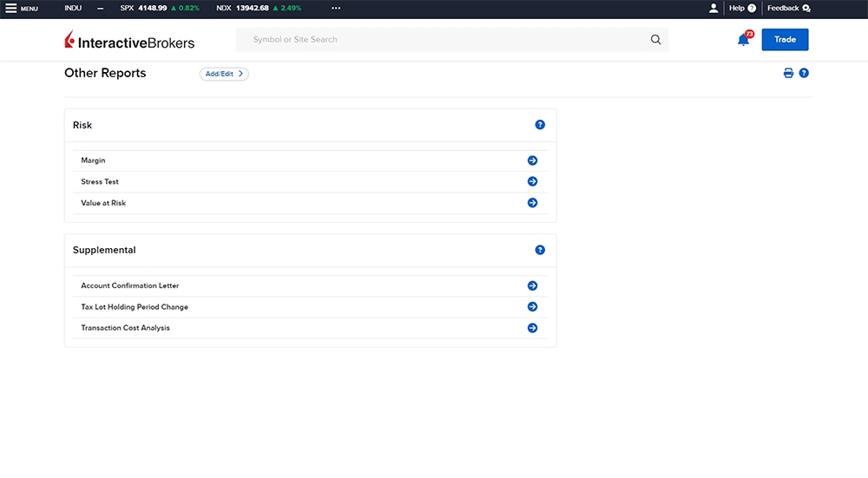
Task: Click the user account profile icon
Action: tap(713, 9)
